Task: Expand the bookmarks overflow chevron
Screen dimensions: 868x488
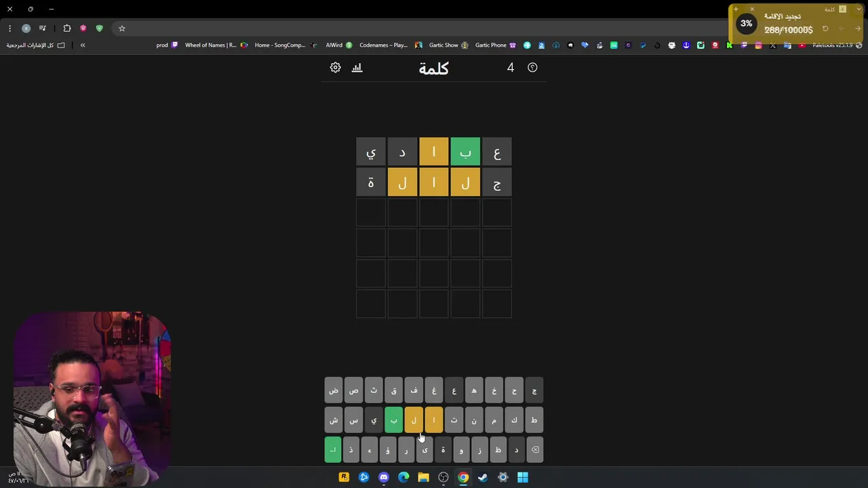Action: tap(83, 45)
